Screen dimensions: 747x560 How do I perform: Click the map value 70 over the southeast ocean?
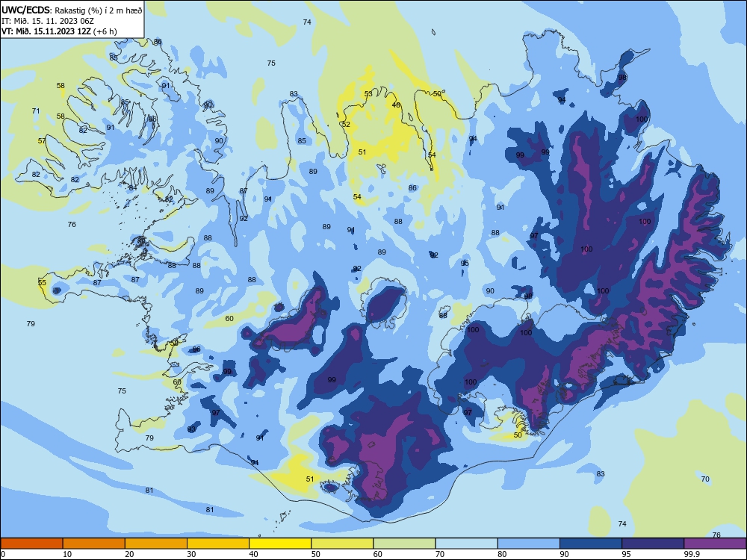[x=705, y=479]
